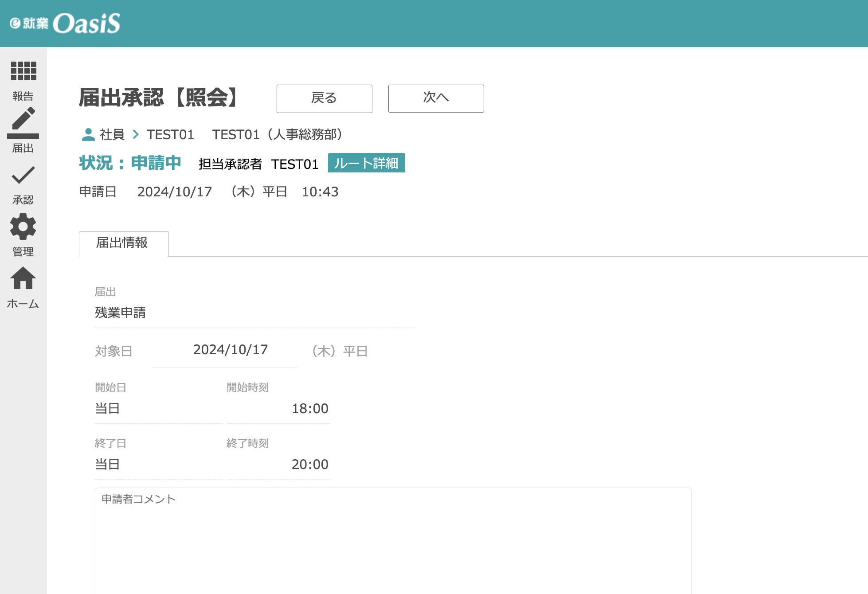Image resolution: width=868 pixels, height=594 pixels.
Task: Click the 申請者コメント text area
Action: coord(393,541)
